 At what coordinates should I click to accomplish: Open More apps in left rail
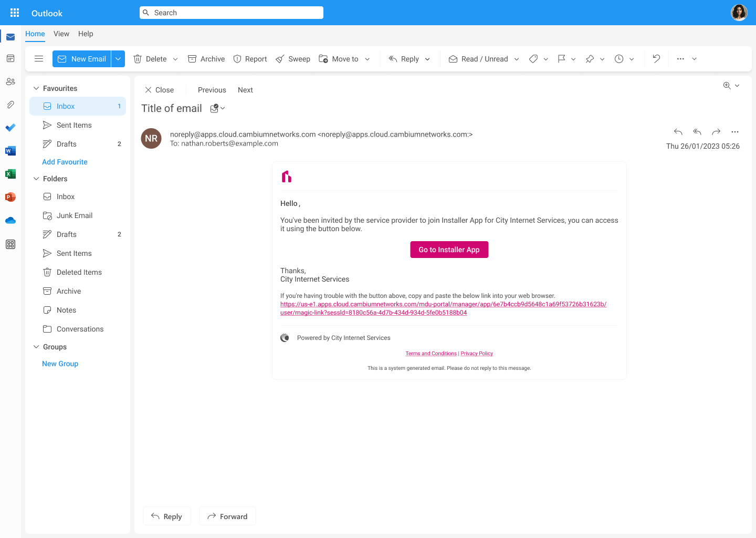click(x=10, y=244)
